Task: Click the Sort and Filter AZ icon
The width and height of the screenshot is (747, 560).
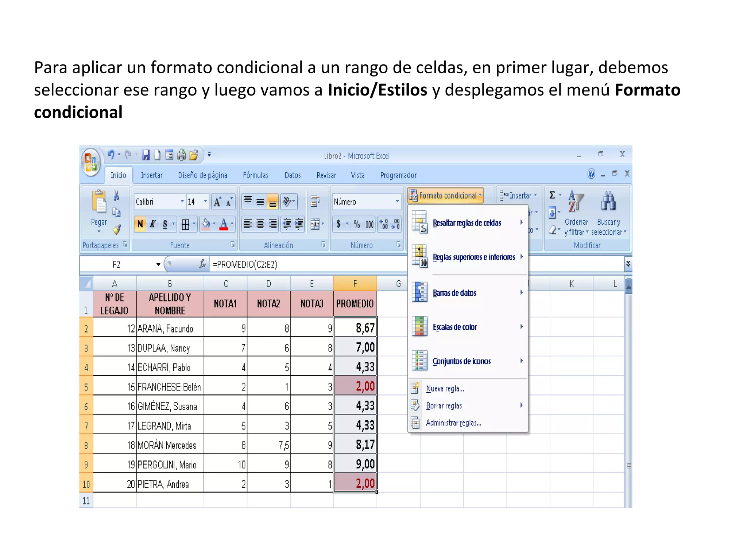Action: pyautogui.click(x=576, y=202)
